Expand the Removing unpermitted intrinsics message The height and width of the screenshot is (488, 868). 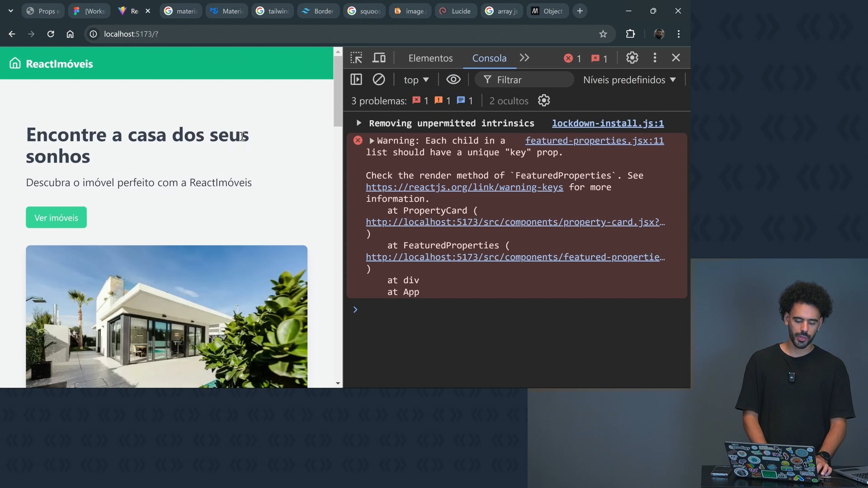click(x=359, y=123)
